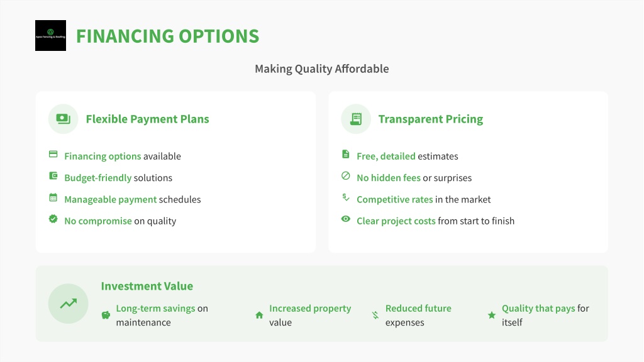Click the prohibited icon beside No hidden fees

(x=346, y=177)
